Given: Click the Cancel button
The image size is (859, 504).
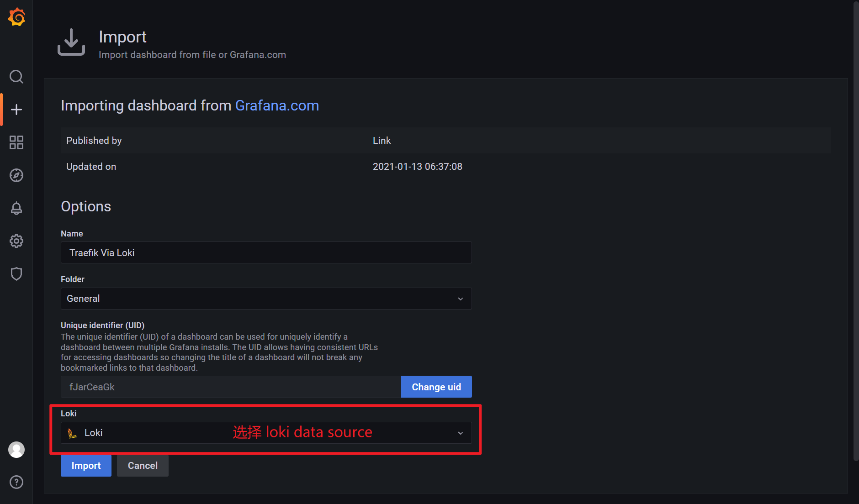Looking at the screenshot, I should pos(143,466).
